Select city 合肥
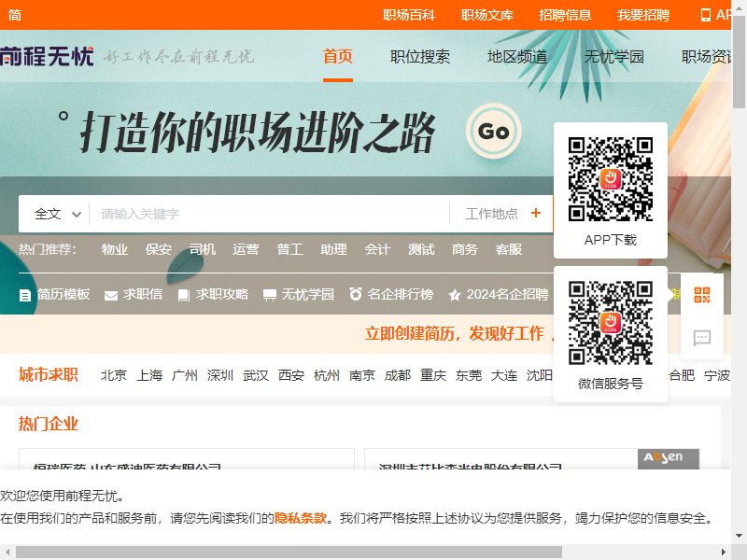Viewport: 747px width, 560px height. [682, 375]
